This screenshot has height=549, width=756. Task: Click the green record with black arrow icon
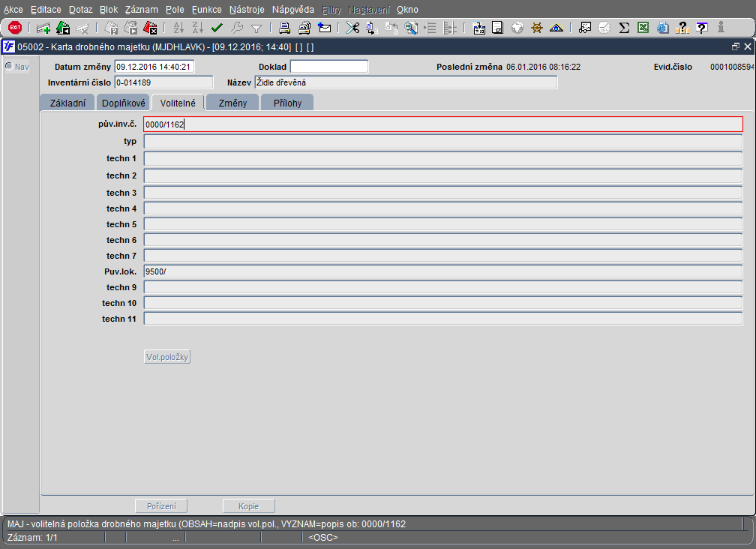pos(63,28)
